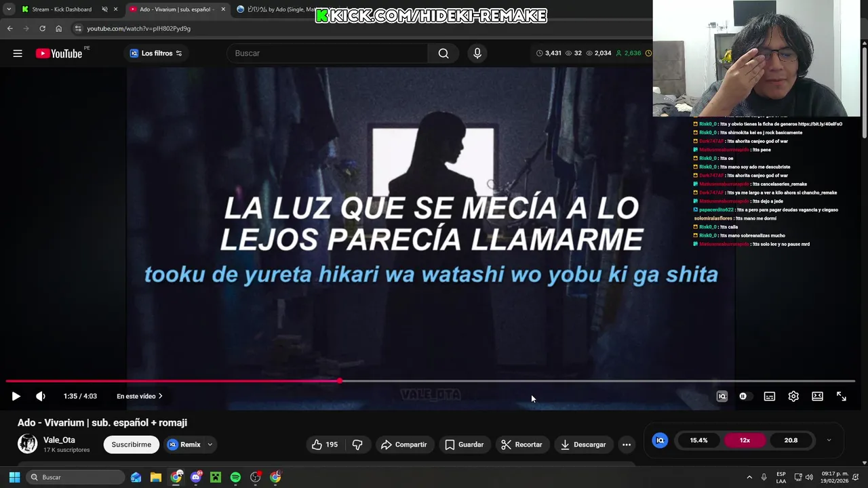The width and height of the screenshot is (868, 488).
Task: Select the Ado - Vivarium browser tab
Action: click(x=176, y=9)
